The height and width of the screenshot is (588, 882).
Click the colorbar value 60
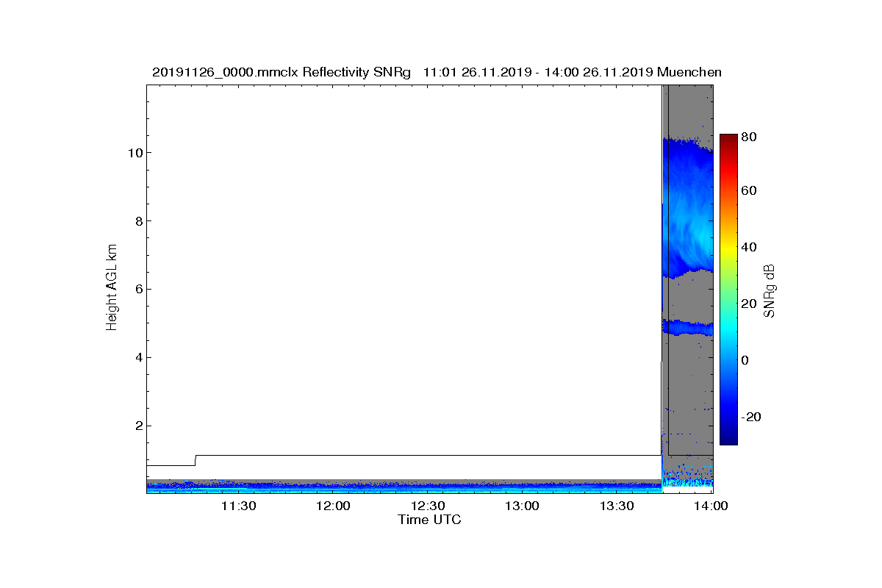coord(749,191)
